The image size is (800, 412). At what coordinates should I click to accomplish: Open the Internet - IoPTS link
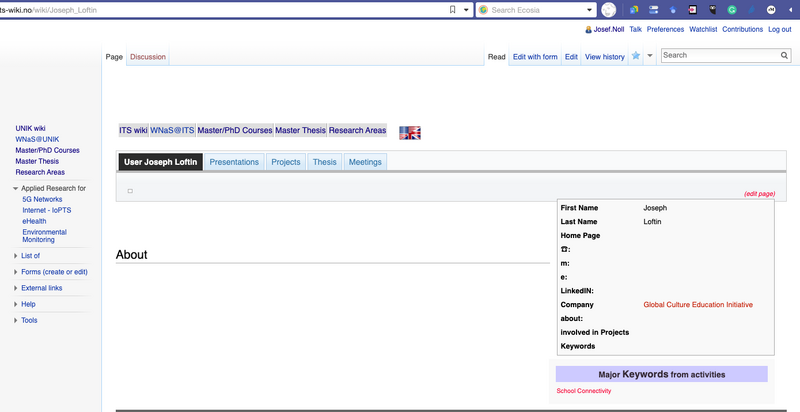coord(47,210)
